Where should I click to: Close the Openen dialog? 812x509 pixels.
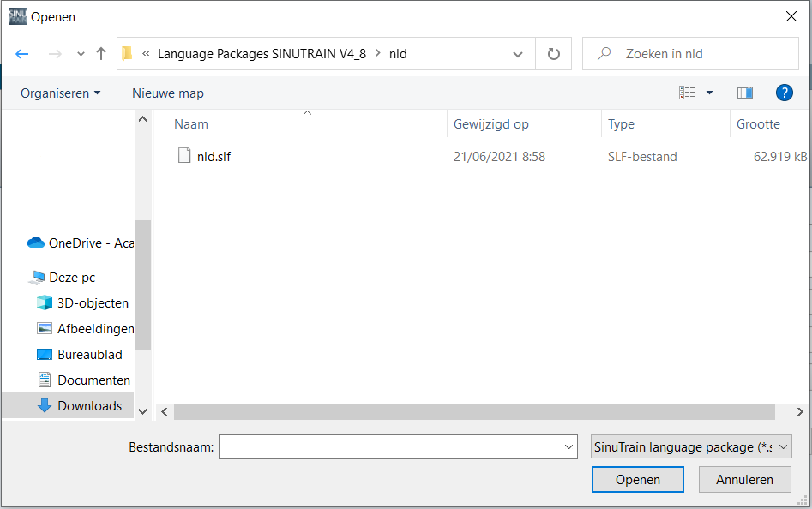coord(791,16)
